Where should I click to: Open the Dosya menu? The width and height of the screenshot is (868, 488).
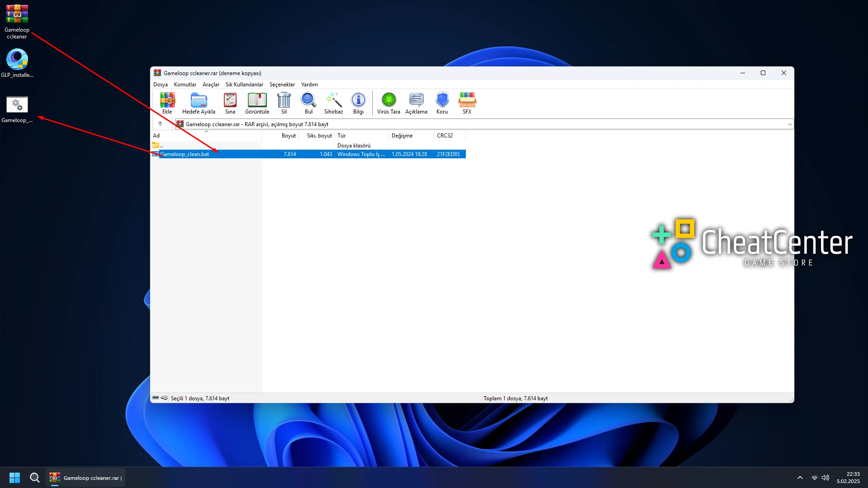pyautogui.click(x=160, y=85)
